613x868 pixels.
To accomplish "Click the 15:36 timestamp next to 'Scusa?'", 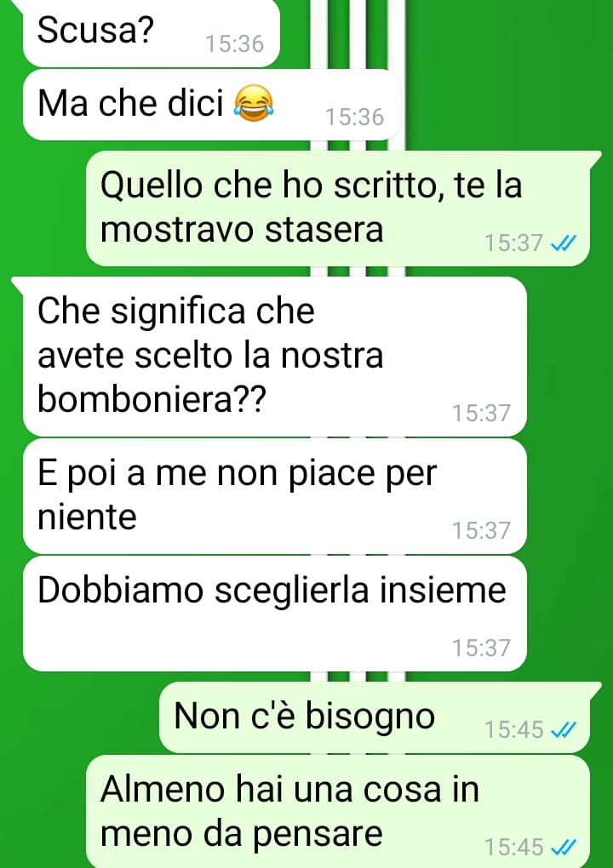I will (235, 43).
